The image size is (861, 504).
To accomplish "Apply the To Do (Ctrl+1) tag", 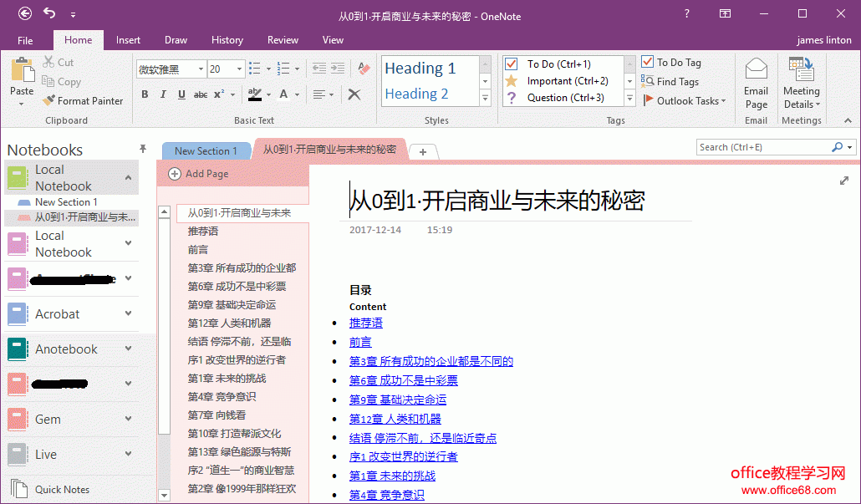I will coord(558,64).
